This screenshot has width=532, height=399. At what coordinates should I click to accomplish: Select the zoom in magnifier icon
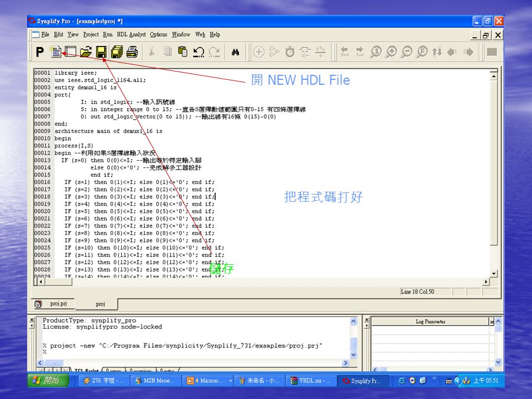point(391,52)
